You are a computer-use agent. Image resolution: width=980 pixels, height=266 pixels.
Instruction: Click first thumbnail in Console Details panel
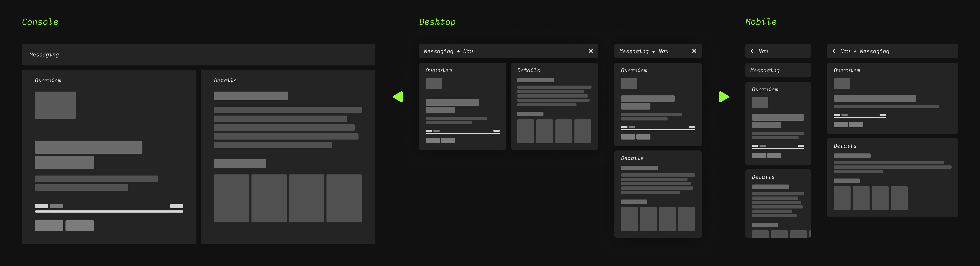point(231,198)
